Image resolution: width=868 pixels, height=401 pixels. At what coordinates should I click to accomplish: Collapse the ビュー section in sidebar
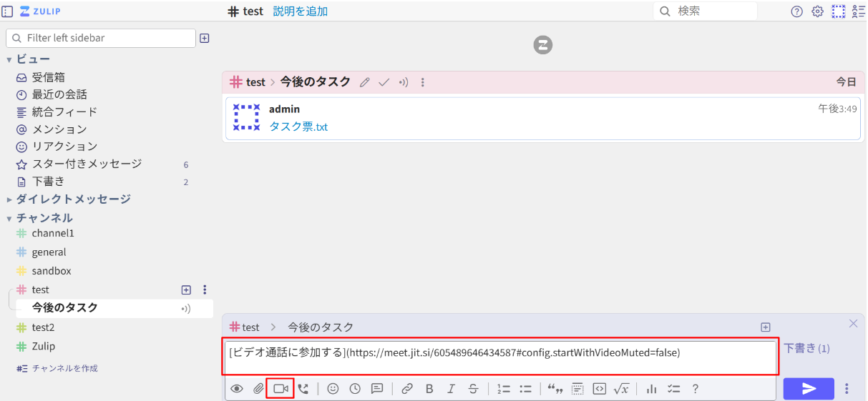point(9,59)
